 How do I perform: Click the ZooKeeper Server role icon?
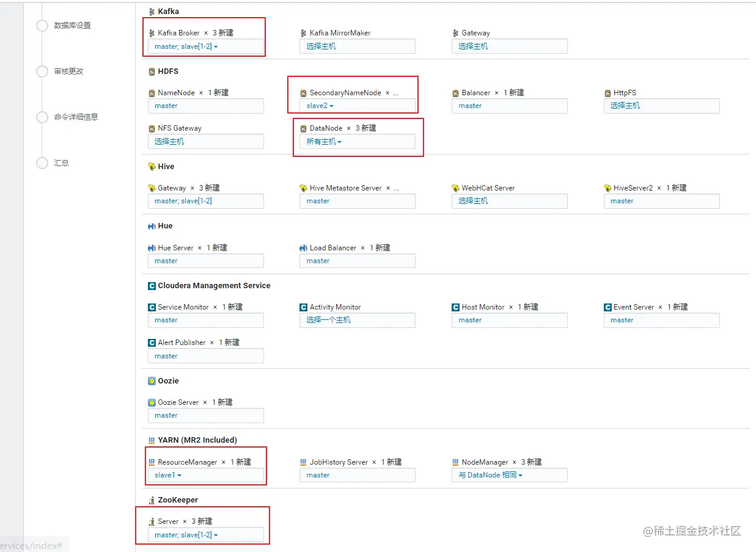point(152,521)
